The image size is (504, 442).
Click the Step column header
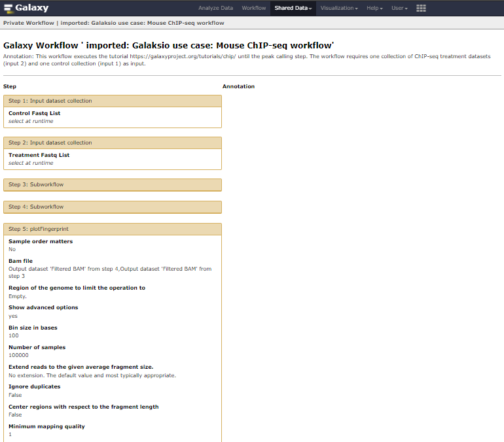point(10,86)
